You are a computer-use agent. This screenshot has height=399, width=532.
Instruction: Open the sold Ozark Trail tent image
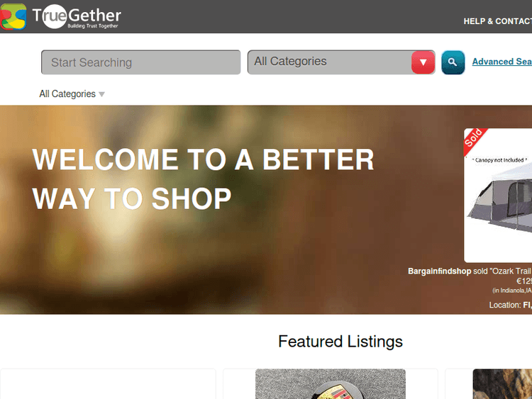[498, 196]
